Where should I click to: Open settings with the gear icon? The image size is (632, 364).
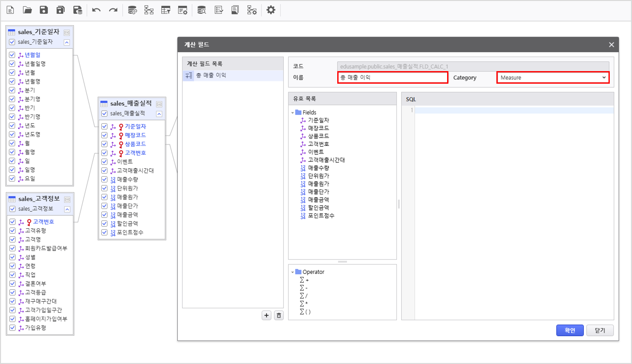pos(271,10)
